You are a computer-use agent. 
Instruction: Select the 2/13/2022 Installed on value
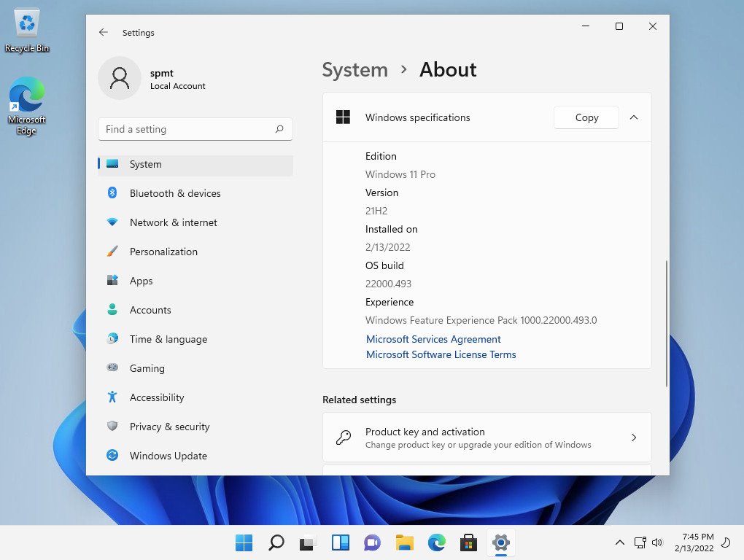coord(387,247)
